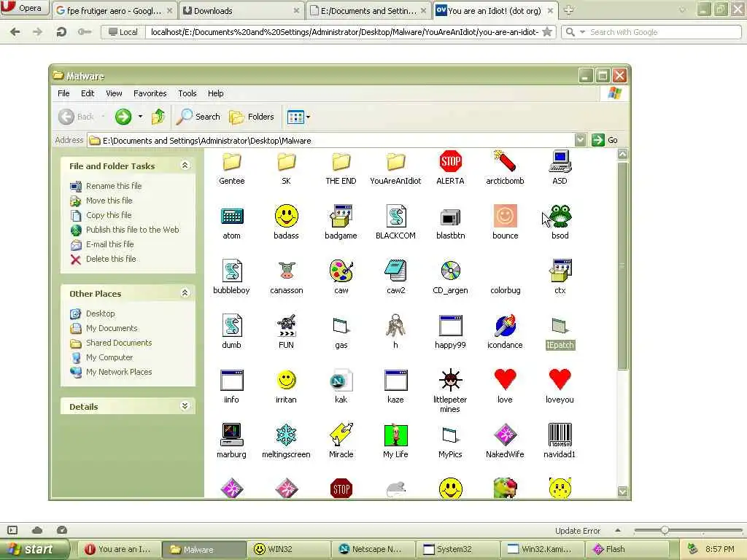Open the Tools menu
Screen dimensions: 747x560
tap(187, 93)
